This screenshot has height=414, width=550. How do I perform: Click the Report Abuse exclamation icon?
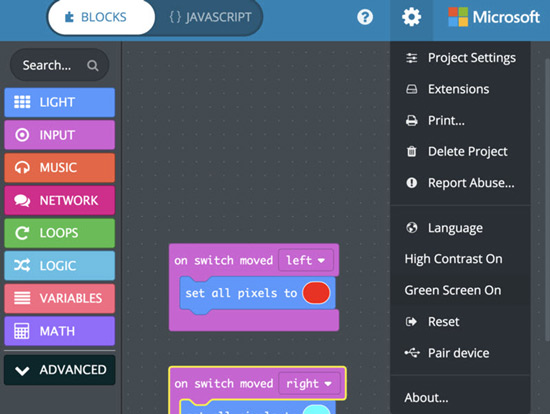pos(411,183)
